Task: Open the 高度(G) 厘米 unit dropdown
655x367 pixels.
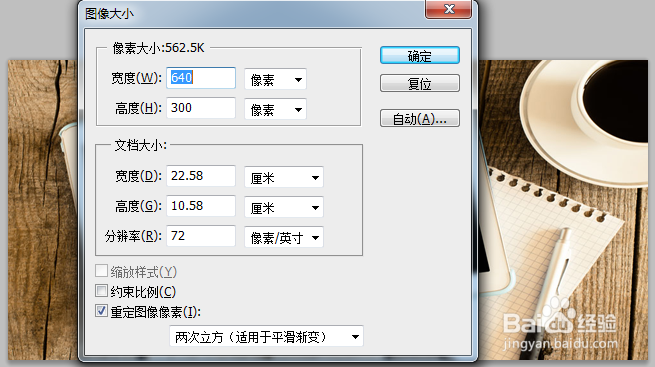Action: pos(284,207)
